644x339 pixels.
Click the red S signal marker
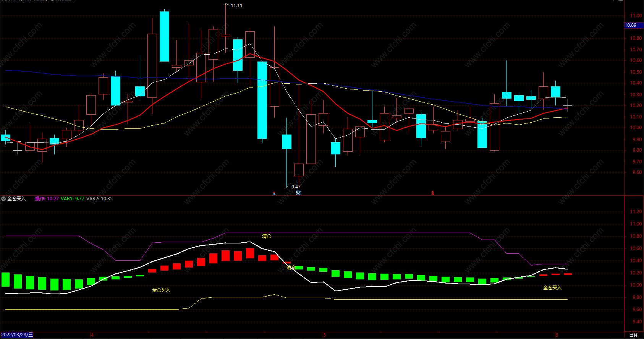click(432, 193)
